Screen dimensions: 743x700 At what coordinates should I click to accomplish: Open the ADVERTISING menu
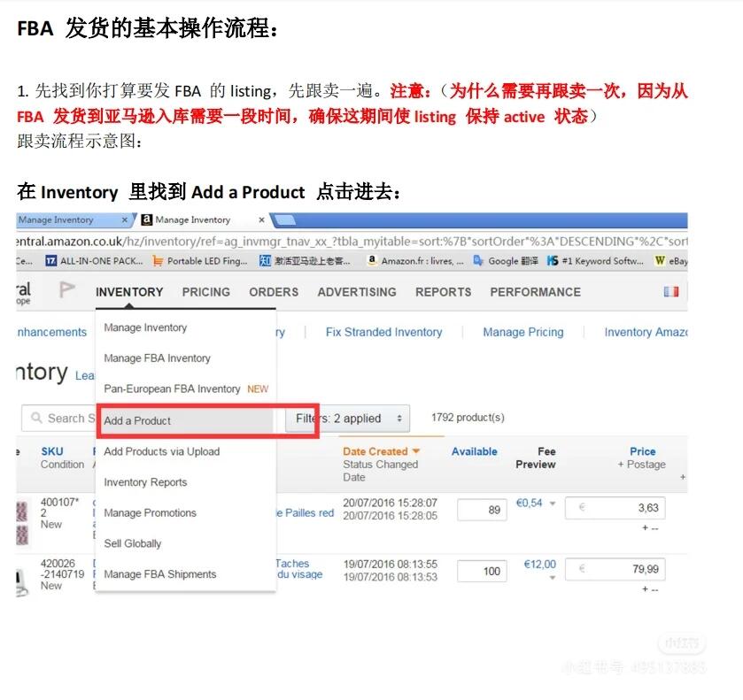tap(357, 292)
